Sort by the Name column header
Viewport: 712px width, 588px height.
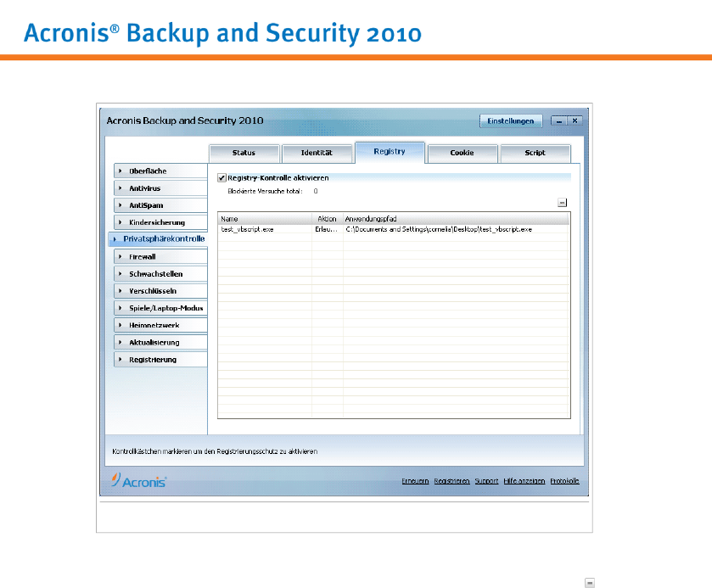pos(265,219)
